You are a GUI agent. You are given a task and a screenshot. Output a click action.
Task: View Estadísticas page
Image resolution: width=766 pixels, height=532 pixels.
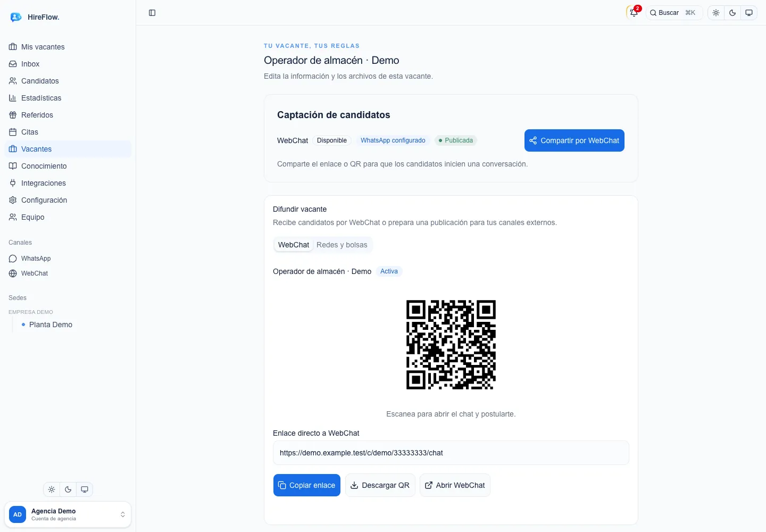[68, 98]
